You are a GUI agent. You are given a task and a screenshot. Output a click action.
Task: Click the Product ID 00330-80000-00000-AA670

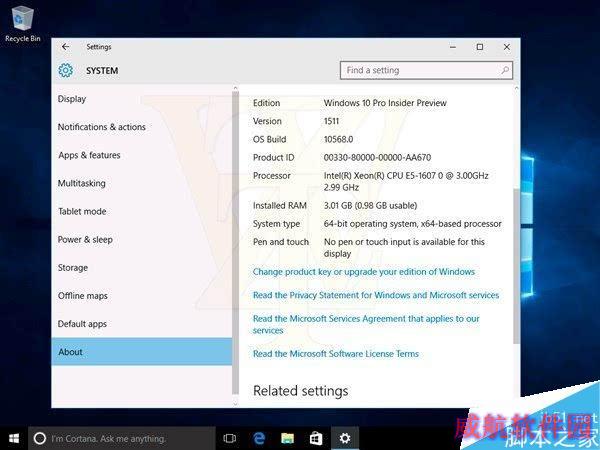coord(377,158)
